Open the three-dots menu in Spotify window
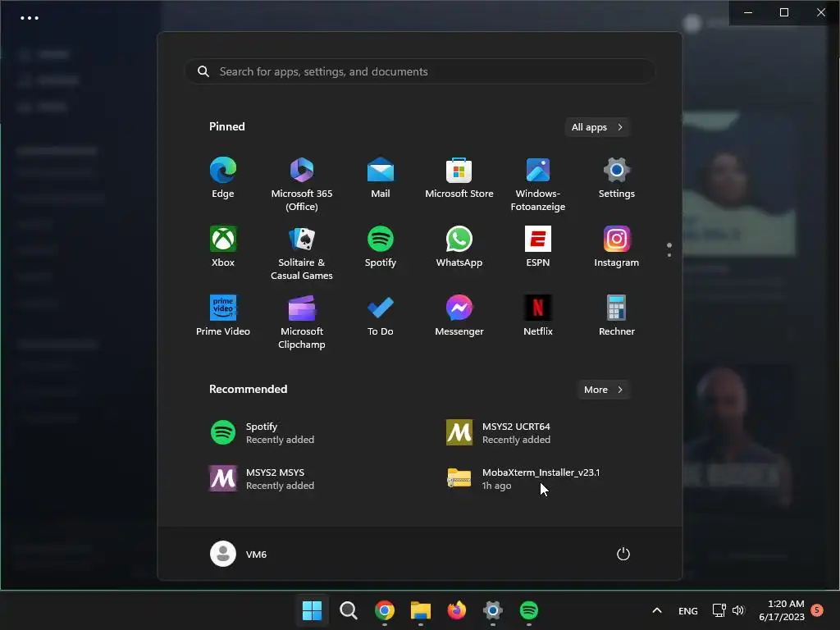Screen dimensions: 840x630 point(29,18)
